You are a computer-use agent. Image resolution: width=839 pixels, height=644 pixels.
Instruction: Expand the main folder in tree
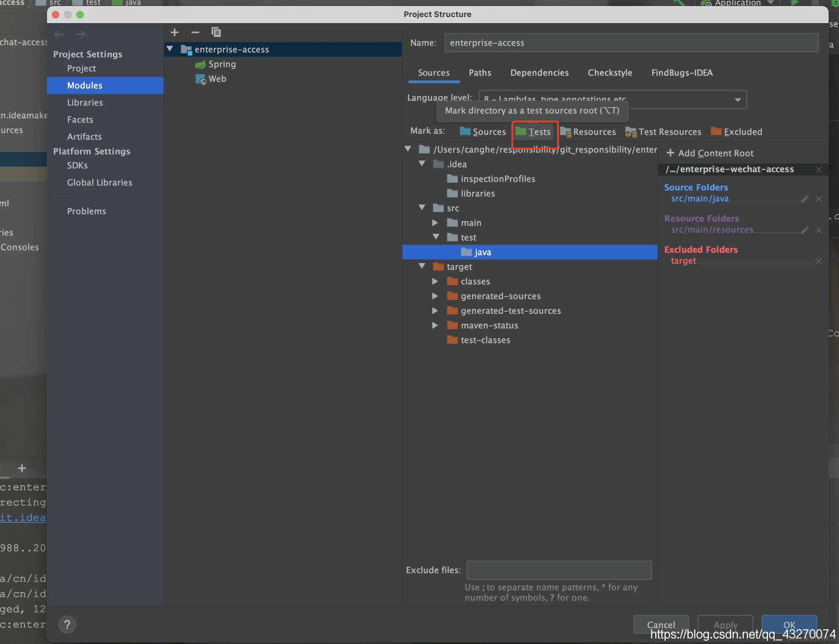[x=435, y=223]
